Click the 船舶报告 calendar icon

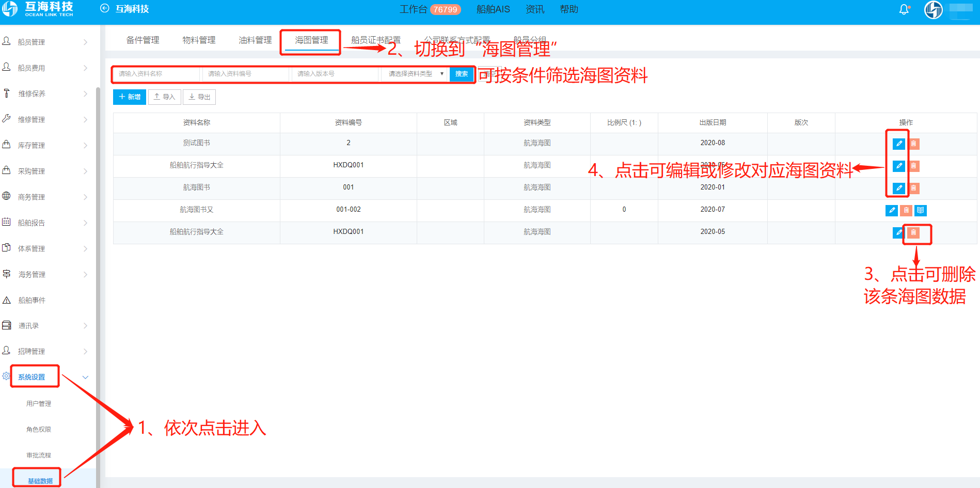pos(7,222)
